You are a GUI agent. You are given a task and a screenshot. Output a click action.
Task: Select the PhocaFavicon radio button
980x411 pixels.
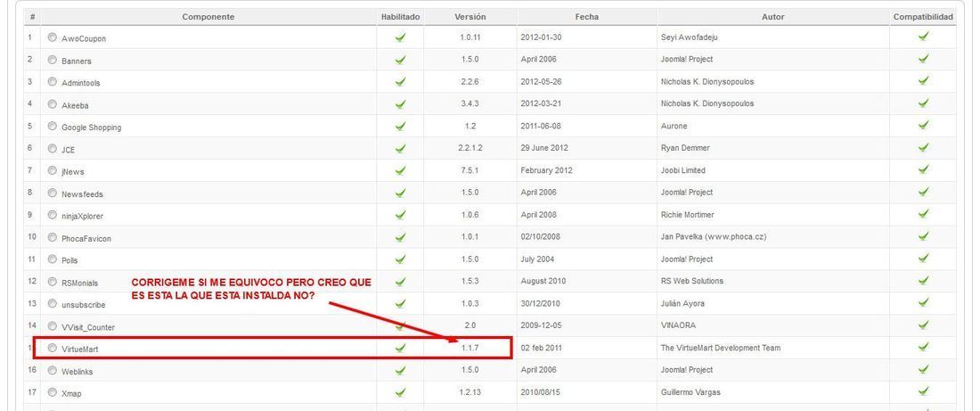pyautogui.click(x=53, y=237)
